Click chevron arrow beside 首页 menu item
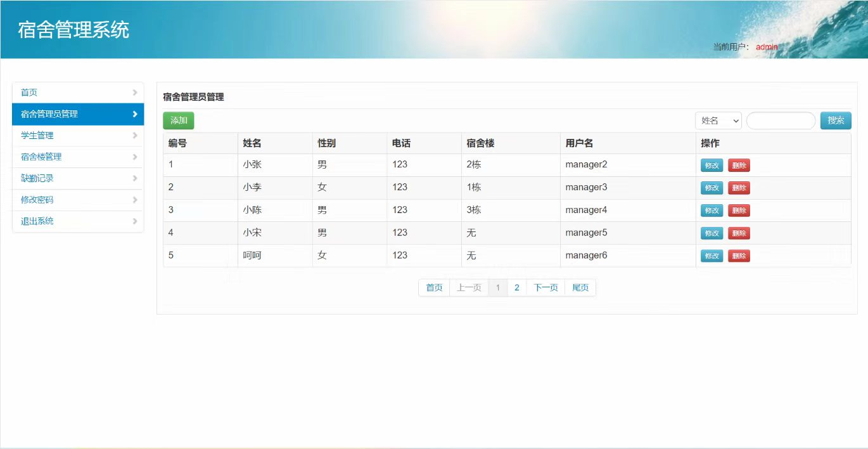Screen dimensions: 868x449 tap(135, 93)
